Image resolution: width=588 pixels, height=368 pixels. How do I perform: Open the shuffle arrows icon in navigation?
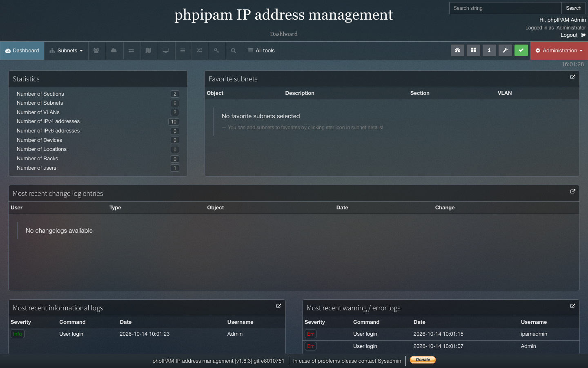pyautogui.click(x=199, y=51)
